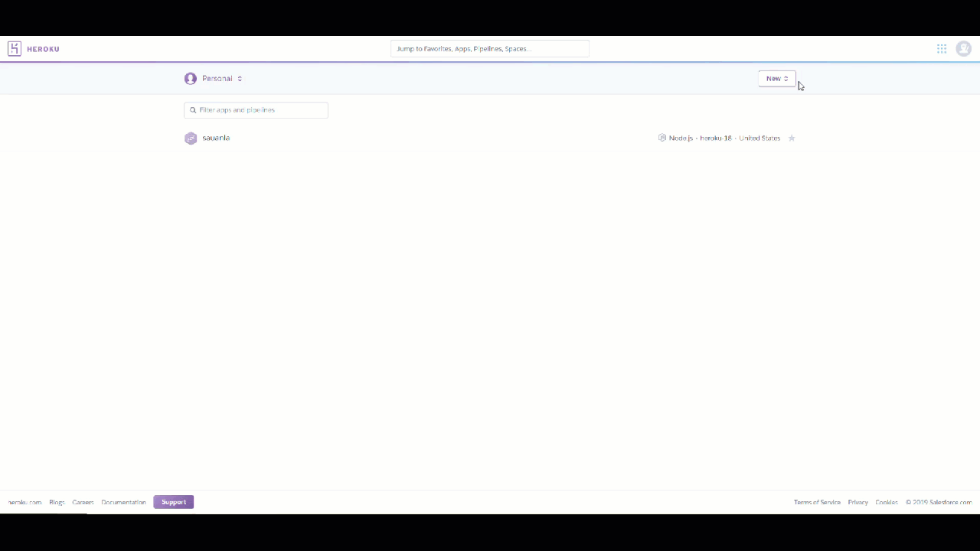The width and height of the screenshot is (980, 551).
Task: Open Terms of Service link
Action: [817, 503]
